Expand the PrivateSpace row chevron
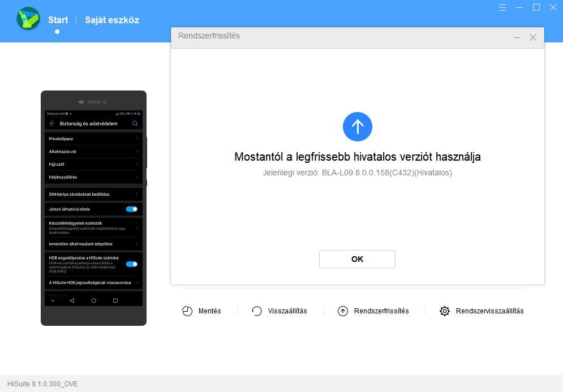 coord(137,139)
